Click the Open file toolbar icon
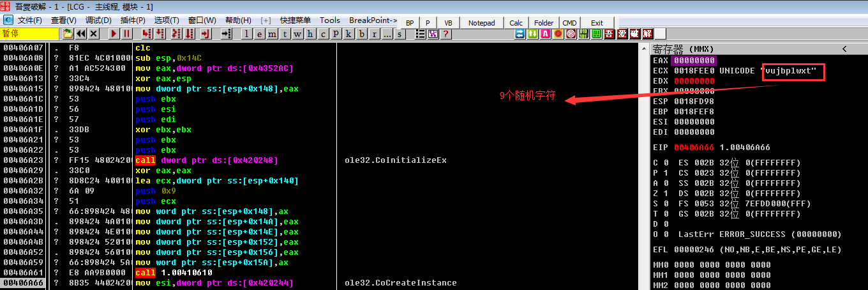Viewport: 868px width, 290px height. click(x=68, y=33)
